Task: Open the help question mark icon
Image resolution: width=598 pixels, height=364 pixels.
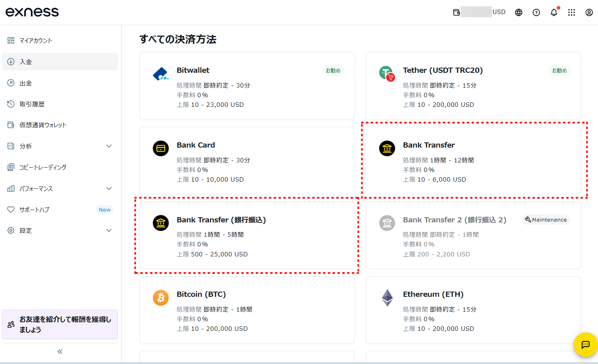Action: 536,12
